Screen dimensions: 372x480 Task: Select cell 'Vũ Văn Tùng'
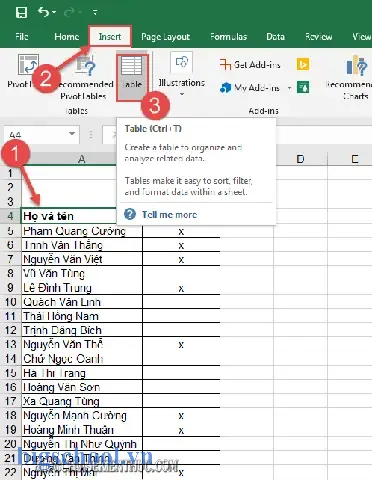[x=82, y=273]
